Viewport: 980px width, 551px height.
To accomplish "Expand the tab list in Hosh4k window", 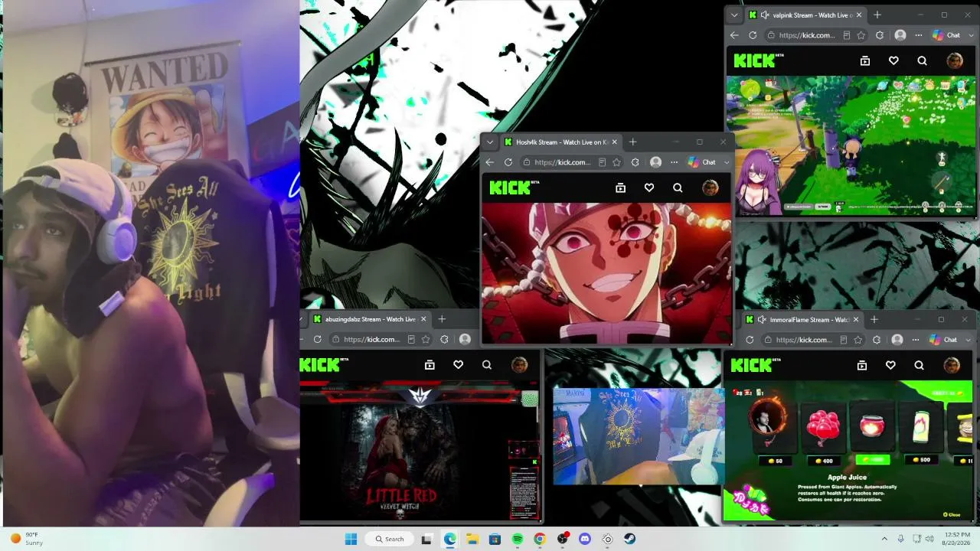I will tap(490, 142).
